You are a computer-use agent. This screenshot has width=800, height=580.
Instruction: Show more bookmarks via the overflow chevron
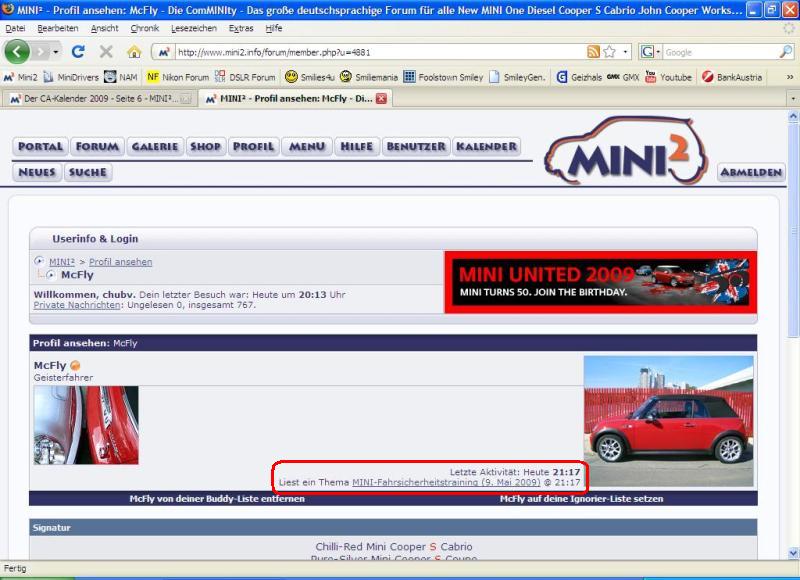point(789,76)
